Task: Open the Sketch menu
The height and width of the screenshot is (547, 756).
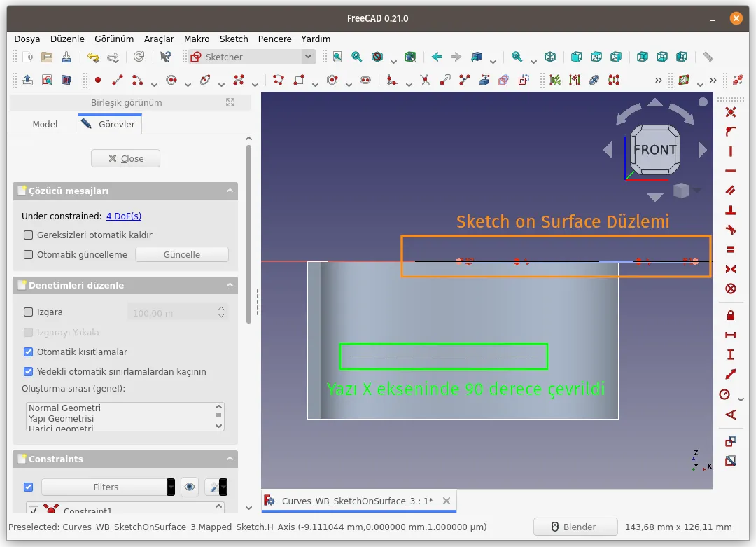Action: tap(234, 39)
